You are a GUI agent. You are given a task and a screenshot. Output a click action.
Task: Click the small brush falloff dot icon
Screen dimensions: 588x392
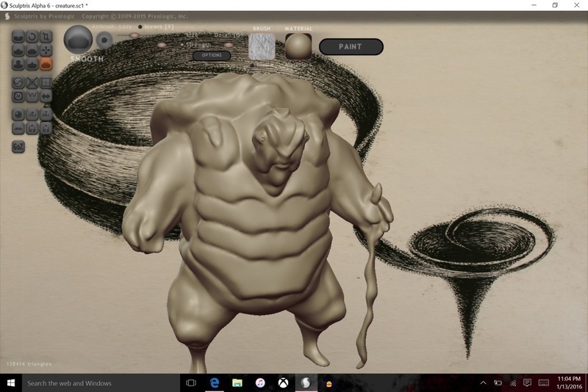click(x=104, y=40)
